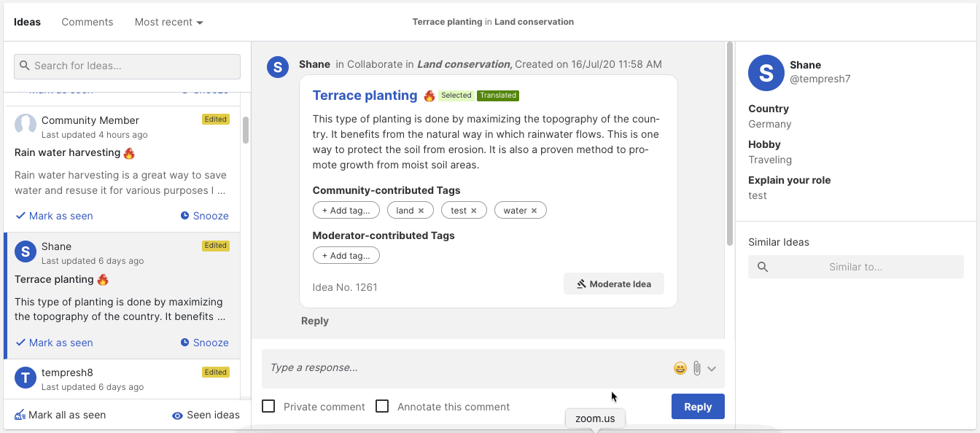Open Add tag under Community-contributed Tags
The image size is (980, 433).
pyautogui.click(x=346, y=211)
